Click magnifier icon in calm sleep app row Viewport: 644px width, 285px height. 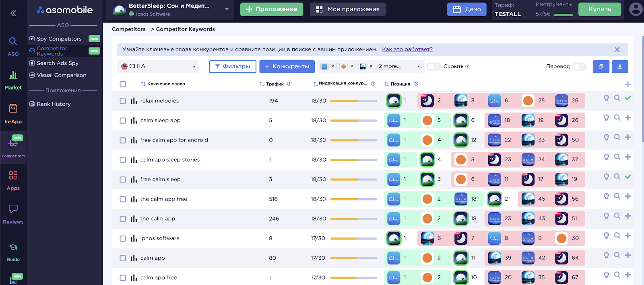[617, 118]
